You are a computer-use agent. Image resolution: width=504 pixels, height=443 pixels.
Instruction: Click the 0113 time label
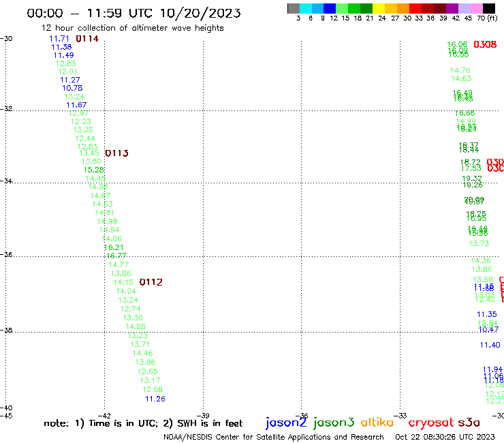tap(116, 153)
